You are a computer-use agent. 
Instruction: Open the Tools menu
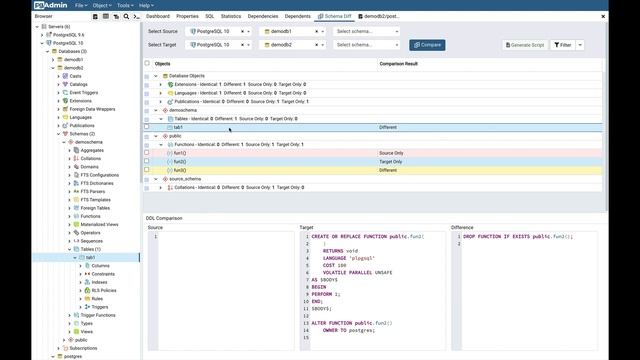coord(125,5)
